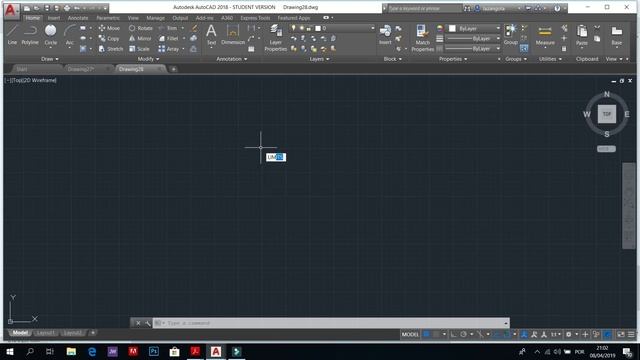Activate the Trim command
This screenshot has height=360, width=640.
pyautogui.click(x=168, y=28)
